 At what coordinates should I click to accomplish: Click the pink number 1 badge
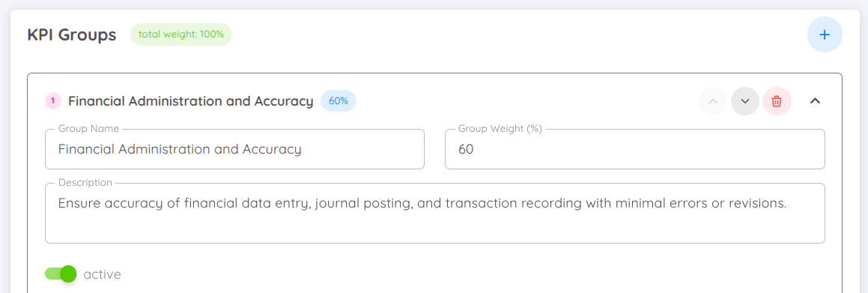pyautogui.click(x=52, y=101)
